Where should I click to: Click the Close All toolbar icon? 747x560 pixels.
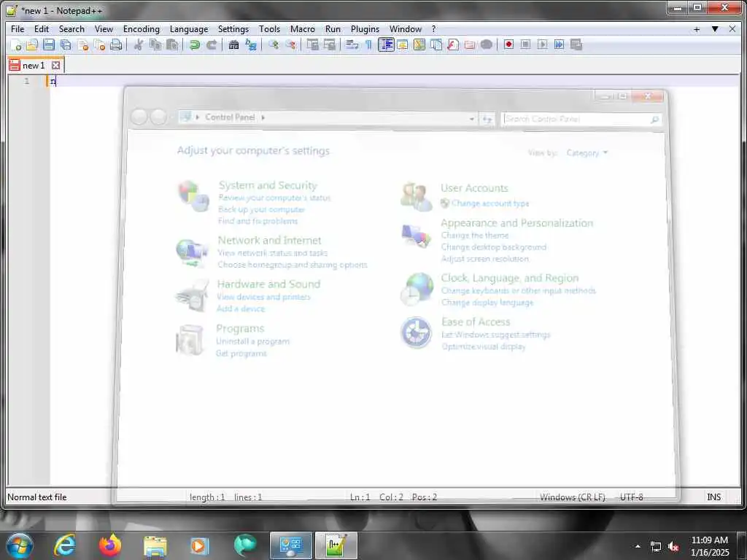[x=99, y=44]
